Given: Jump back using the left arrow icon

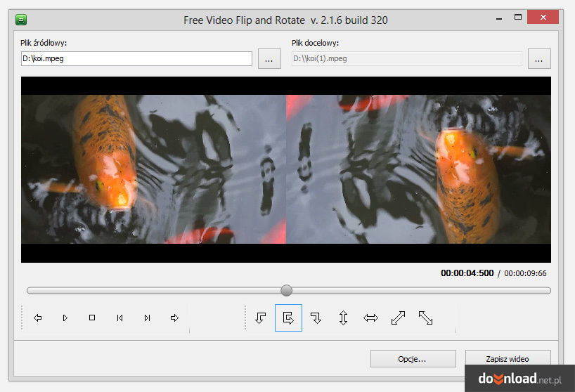Looking at the screenshot, I should (x=38, y=318).
